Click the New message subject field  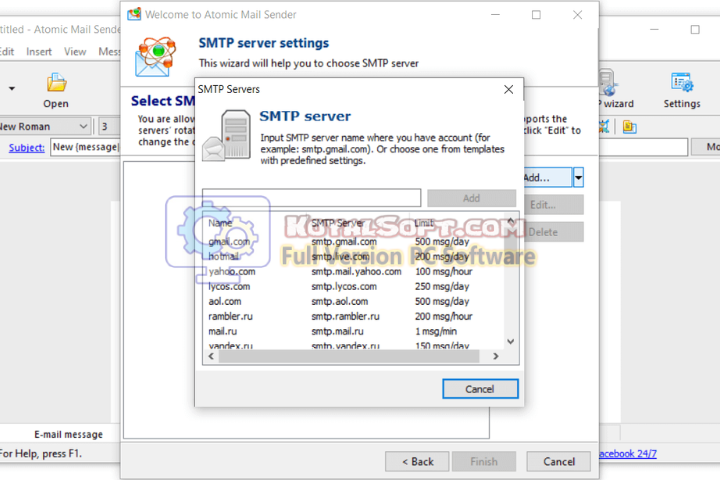(x=85, y=147)
